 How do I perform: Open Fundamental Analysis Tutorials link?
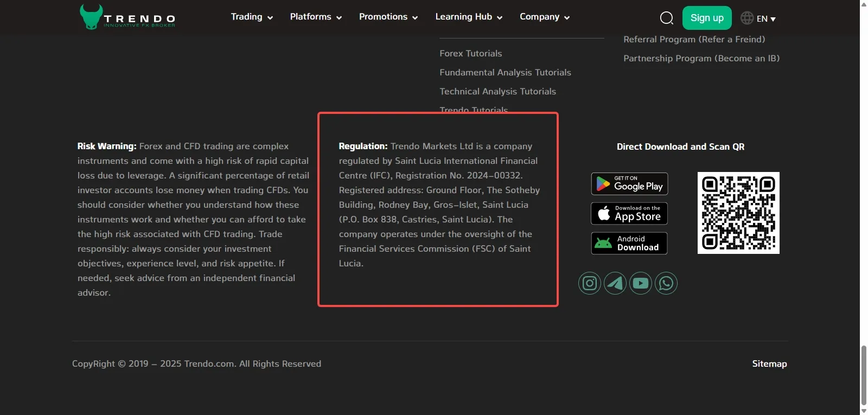505,72
